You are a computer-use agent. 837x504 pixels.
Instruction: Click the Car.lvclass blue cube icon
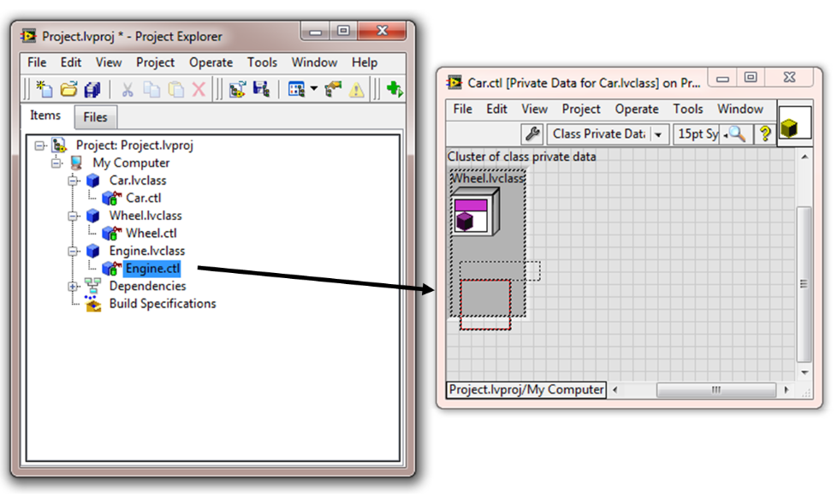click(93, 181)
